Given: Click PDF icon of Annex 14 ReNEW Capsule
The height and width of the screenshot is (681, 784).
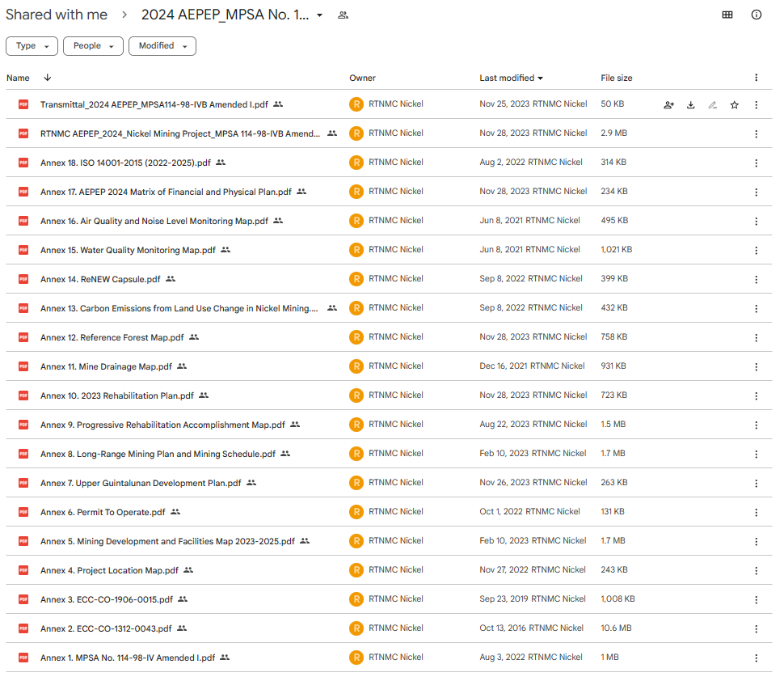Looking at the screenshot, I should click(x=23, y=279).
